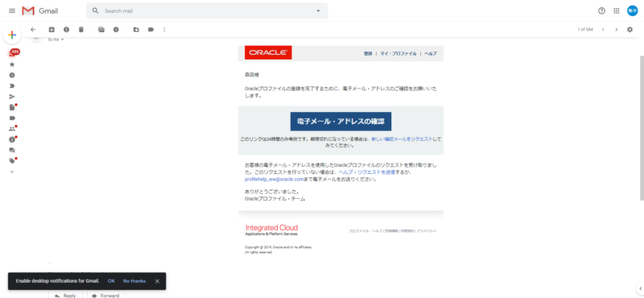Click the Compose plus button
Image resolution: width=644 pixels, height=298 pixels.
(x=12, y=35)
